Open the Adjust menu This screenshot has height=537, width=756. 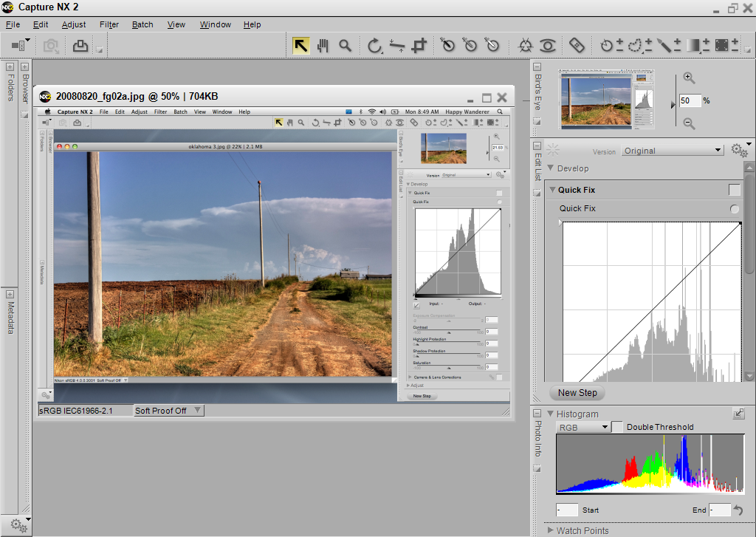coord(73,24)
